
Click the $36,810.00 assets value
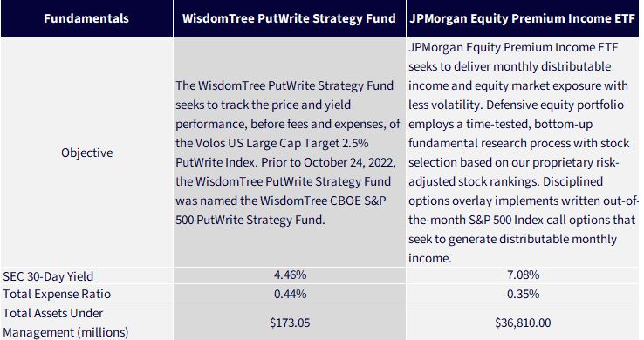(x=523, y=323)
